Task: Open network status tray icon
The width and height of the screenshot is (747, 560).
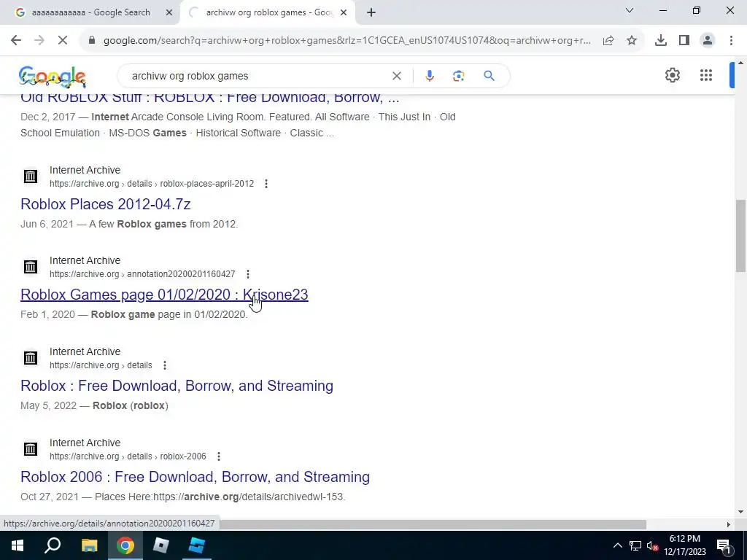Action: tap(635, 545)
